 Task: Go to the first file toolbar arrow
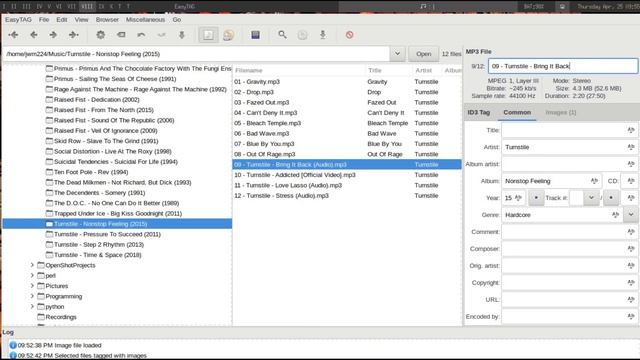click(x=13, y=35)
